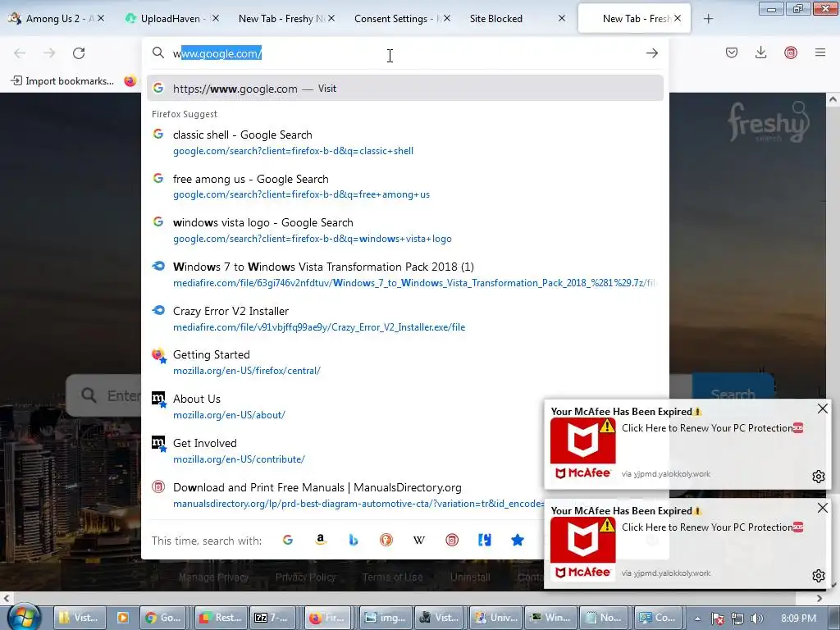Viewport: 840px width, 630px height.
Task: Open media player taskbar button
Action: point(123,618)
